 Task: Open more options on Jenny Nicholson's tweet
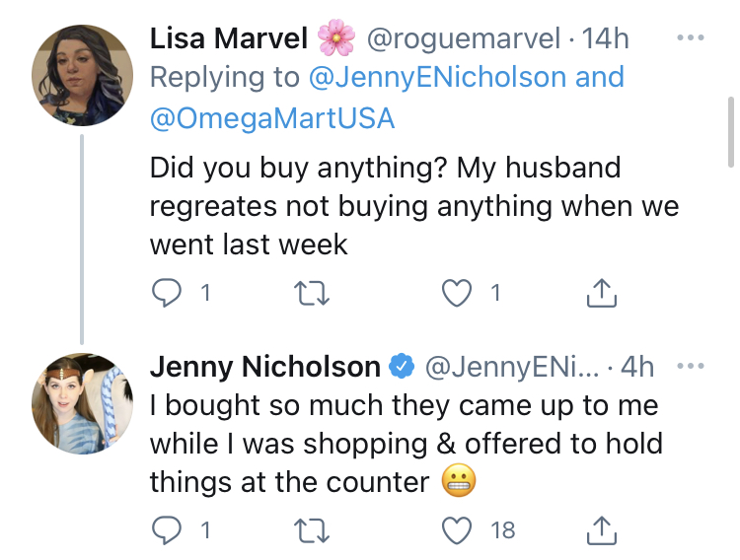(690, 366)
